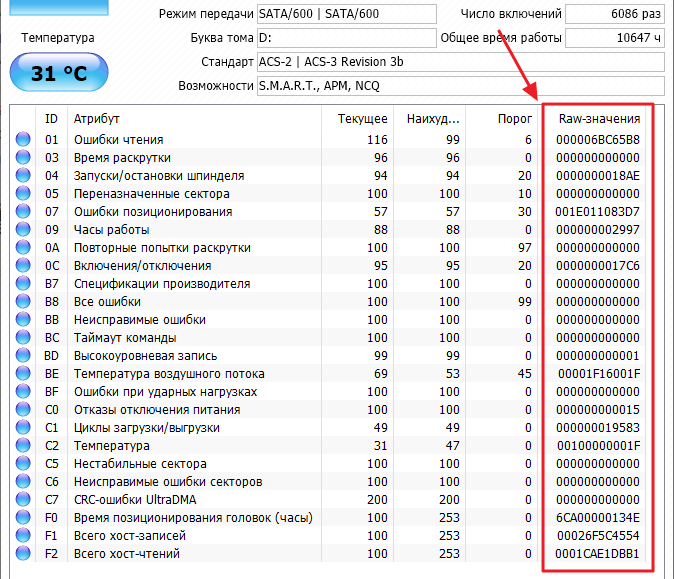
Task: Click the blue status icon for Ошибки чтения
Action: (x=23, y=140)
